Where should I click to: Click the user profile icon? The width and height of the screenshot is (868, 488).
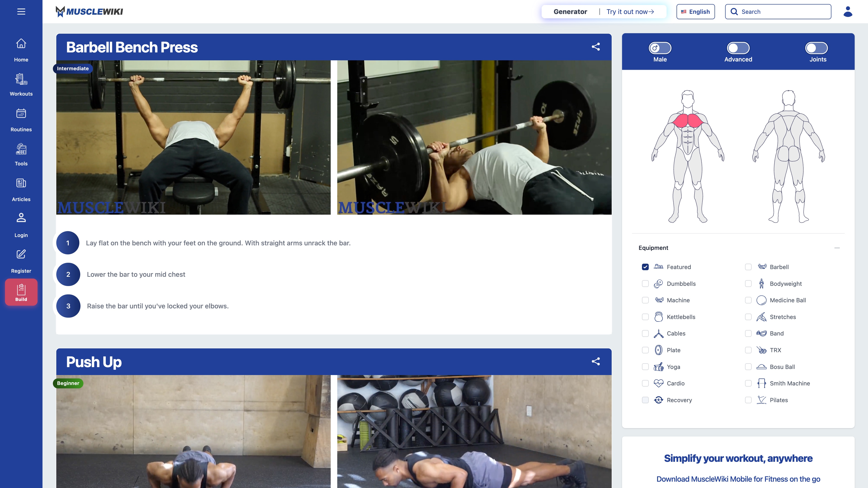point(848,12)
